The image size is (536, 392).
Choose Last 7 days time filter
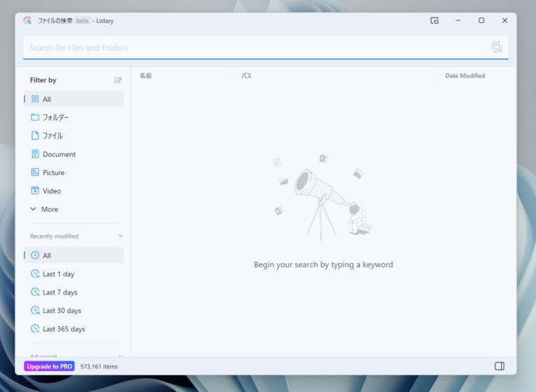59,292
